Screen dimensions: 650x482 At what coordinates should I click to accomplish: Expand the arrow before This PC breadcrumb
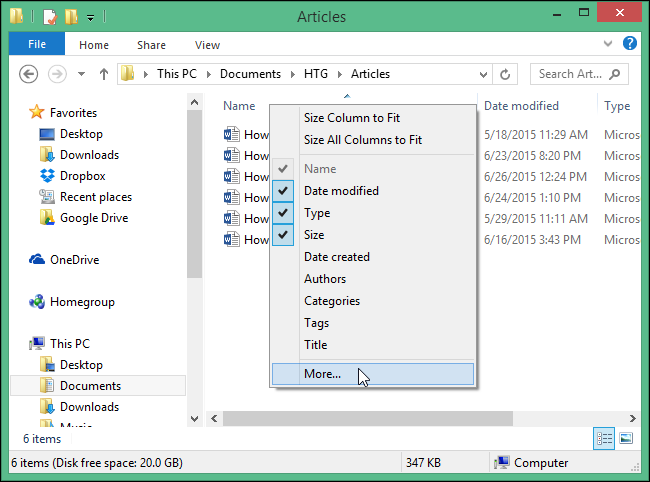pyautogui.click(x=146, y=74)
